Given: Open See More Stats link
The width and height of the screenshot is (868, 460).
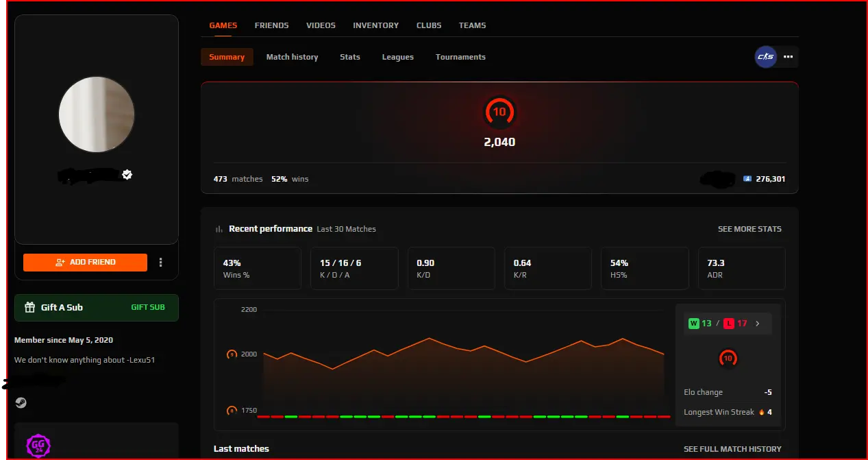Looking at the screenshot, I should coord(749,229).
